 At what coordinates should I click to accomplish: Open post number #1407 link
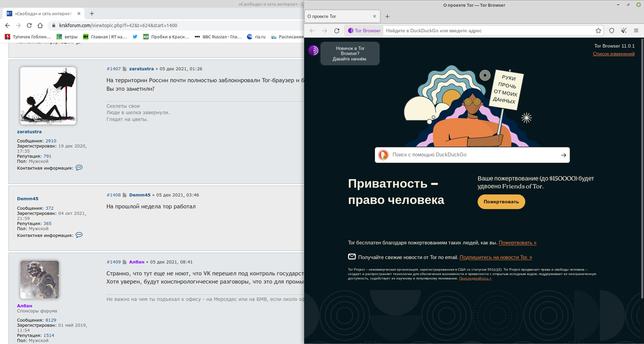click(x=114, y=68)
